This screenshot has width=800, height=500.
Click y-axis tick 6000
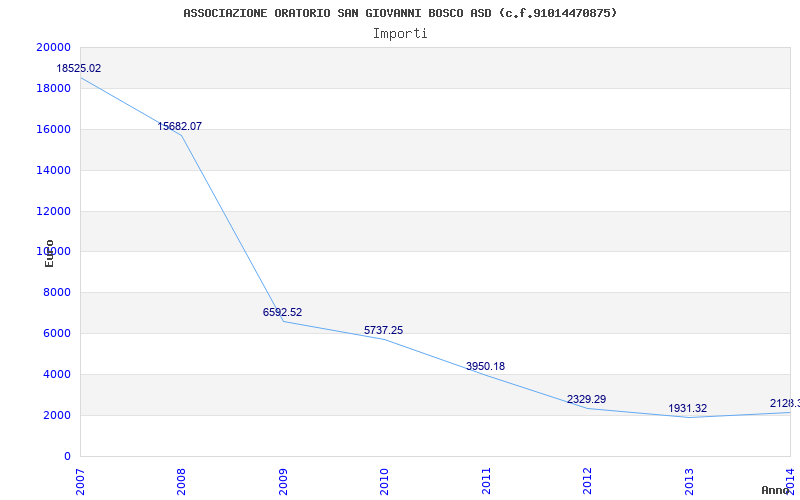pos(56,334)
